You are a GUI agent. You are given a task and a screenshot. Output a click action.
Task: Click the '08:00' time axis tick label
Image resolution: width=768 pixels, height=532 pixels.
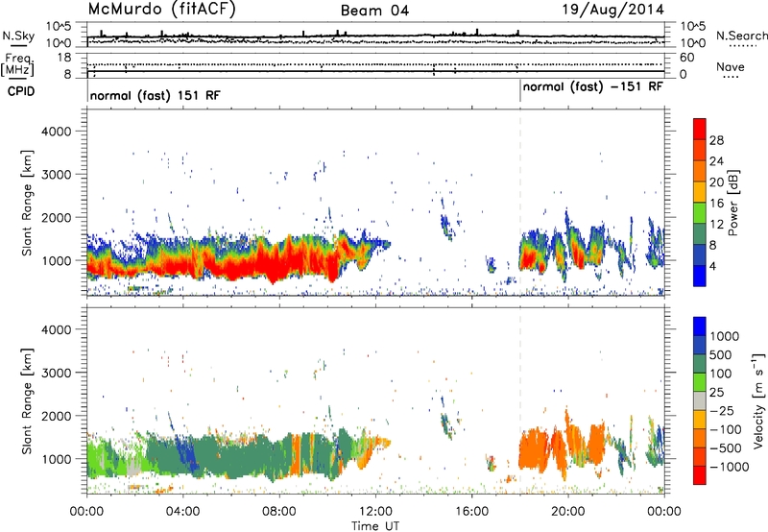tap(279, 512)
